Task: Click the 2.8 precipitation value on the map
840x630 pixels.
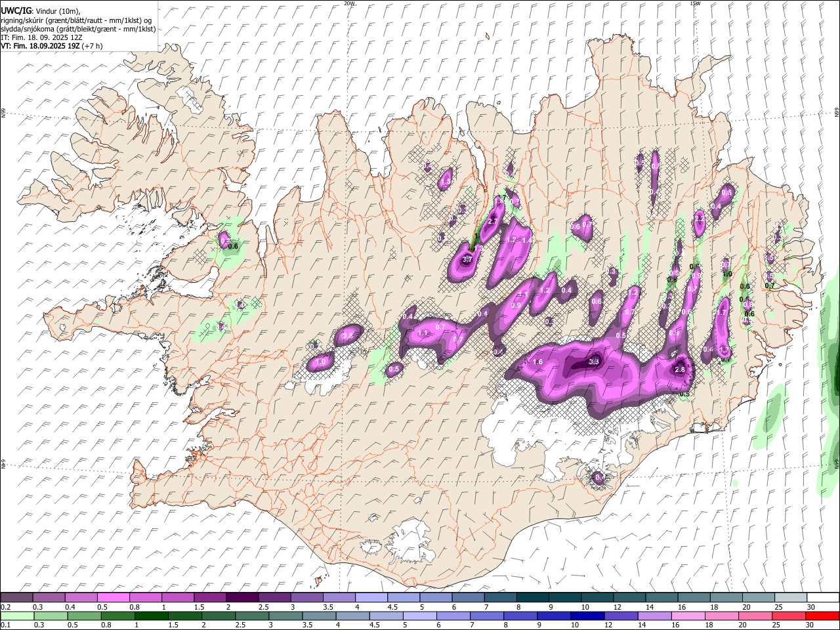Action: pyautogui.click(x=680, y=369)
